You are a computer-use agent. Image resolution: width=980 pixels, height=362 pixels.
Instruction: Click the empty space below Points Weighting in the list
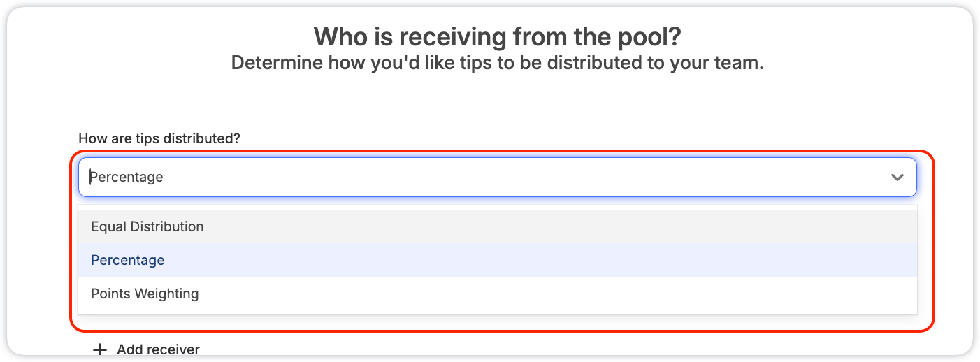coord(497,312)
